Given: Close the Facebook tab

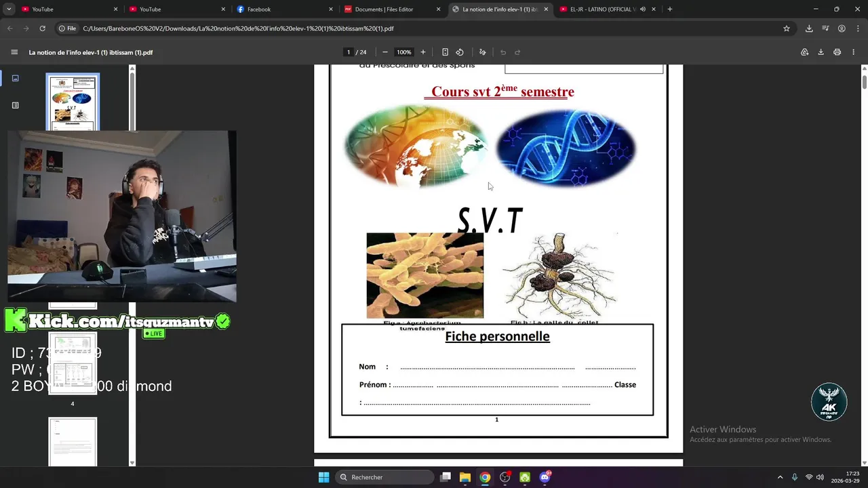Looking at the screenshot, I should 331,9.
